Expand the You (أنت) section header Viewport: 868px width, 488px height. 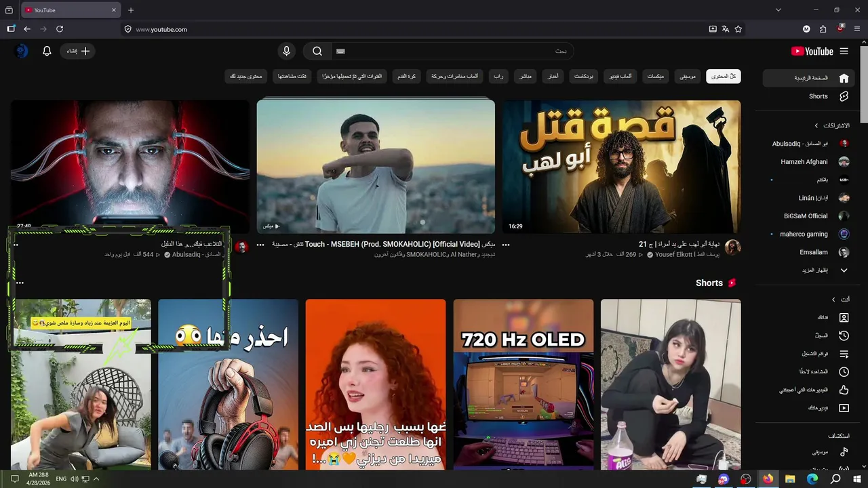tap(840, 299)
